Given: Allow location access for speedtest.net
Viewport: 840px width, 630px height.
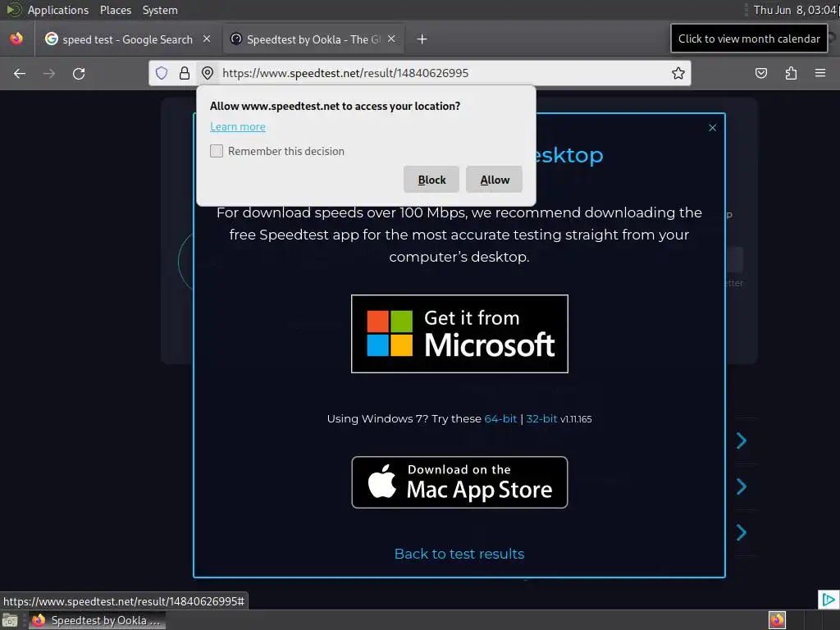Looking at the screenshot, I should [494, 180].
